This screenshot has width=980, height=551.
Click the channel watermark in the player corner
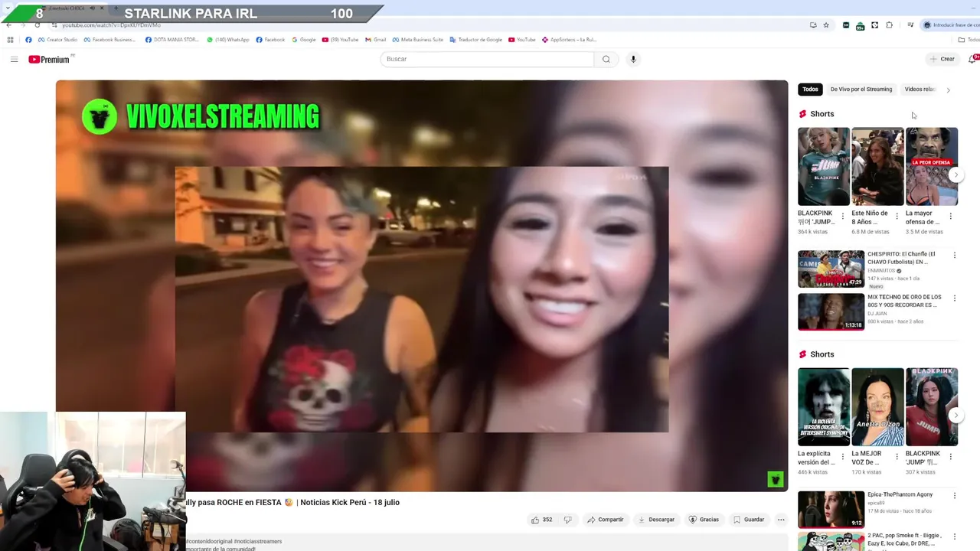(775, 480)
